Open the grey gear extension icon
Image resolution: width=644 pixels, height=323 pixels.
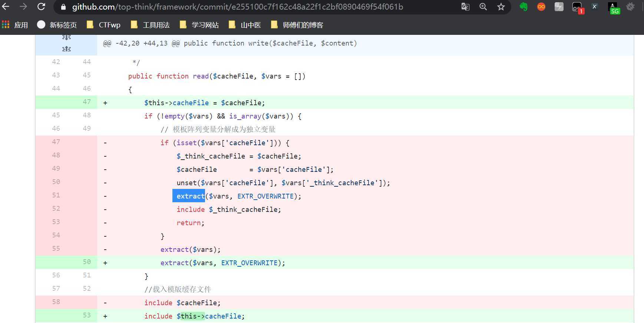(x=630, y=7)
